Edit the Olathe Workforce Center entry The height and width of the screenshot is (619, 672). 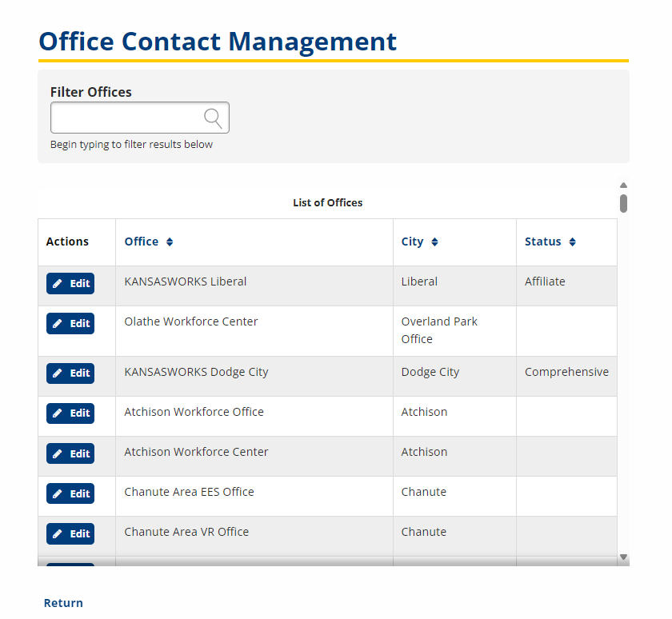pyautogui.click(x=70, y=324)
